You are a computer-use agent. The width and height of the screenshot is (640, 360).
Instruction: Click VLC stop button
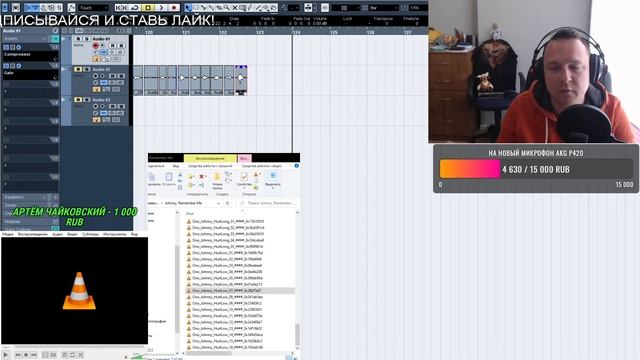[26, 355]
